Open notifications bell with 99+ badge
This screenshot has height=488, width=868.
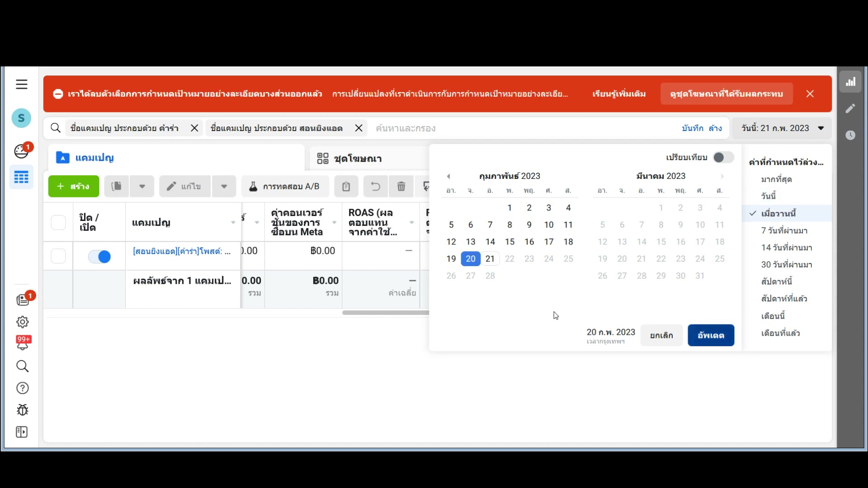(x=23, y=343)
